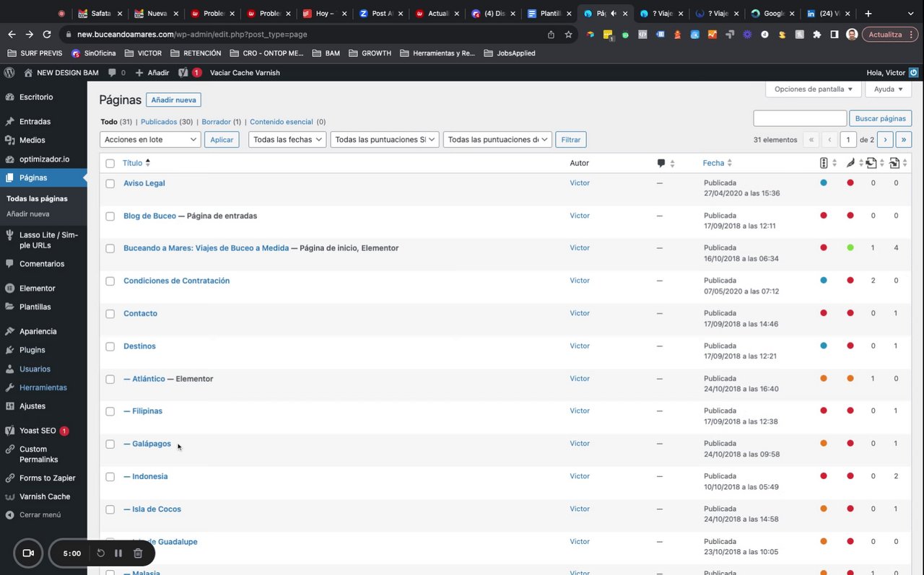Screen dimensions: 924x575
Task: Click the Entradas pin icon in sidebar
Action: point(9,122)
